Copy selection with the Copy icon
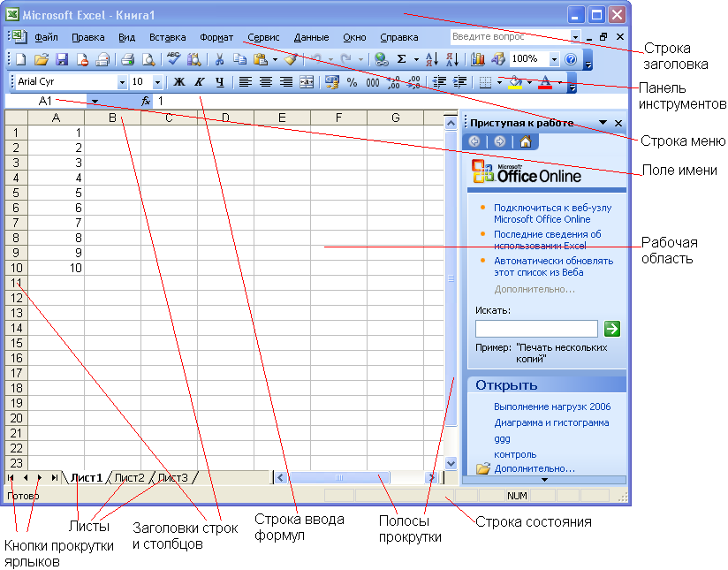 239,59
